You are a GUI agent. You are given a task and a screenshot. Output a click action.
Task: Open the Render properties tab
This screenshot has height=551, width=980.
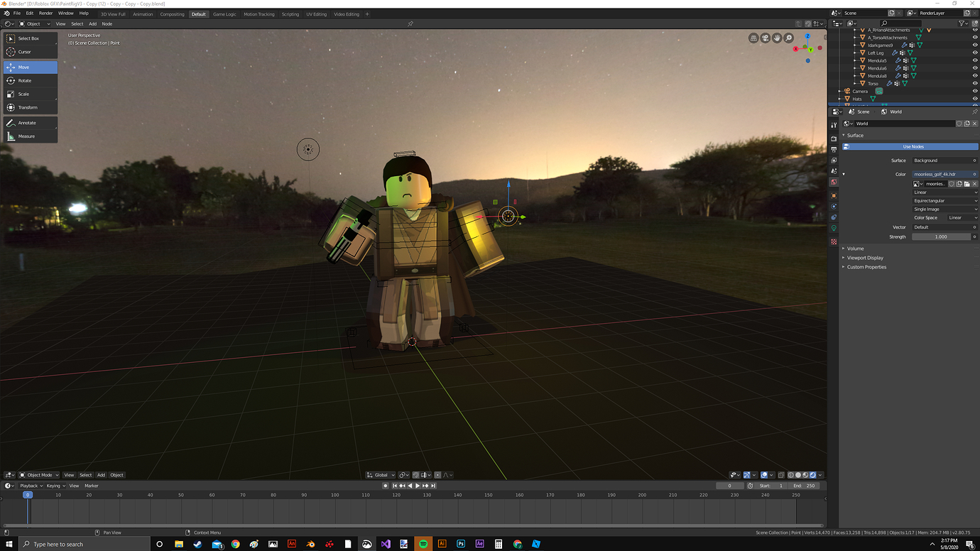tap(834, 139)
